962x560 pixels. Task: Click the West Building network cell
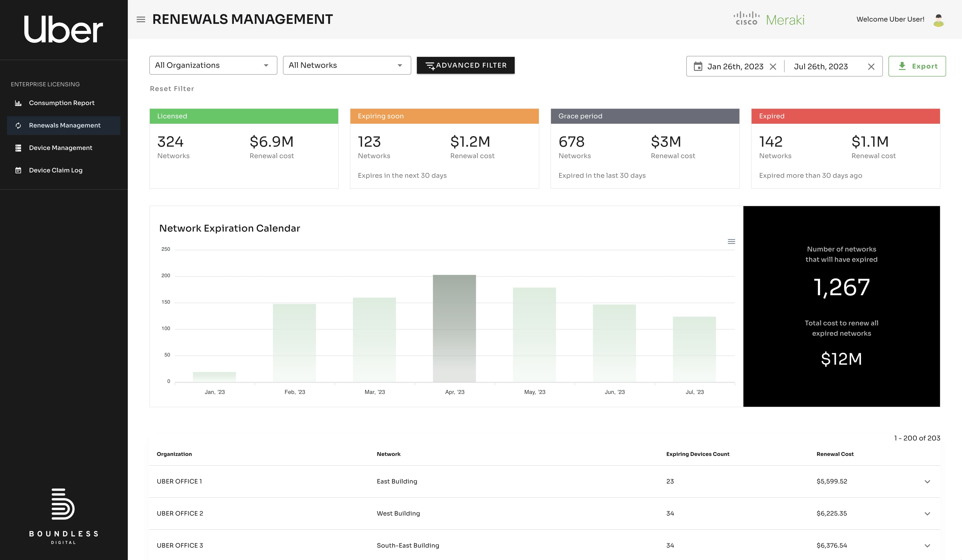coord(398,513)
